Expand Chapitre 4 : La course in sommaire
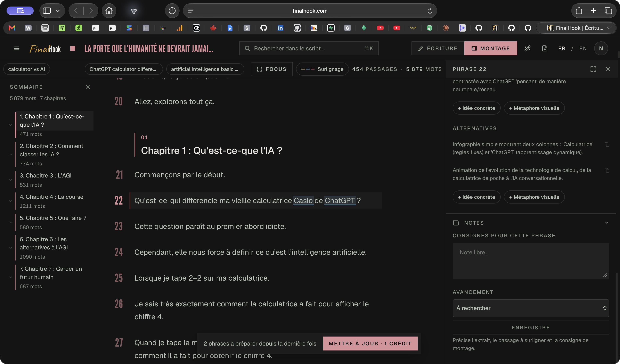This screenshot has height=364, width=620. [11, 201]
